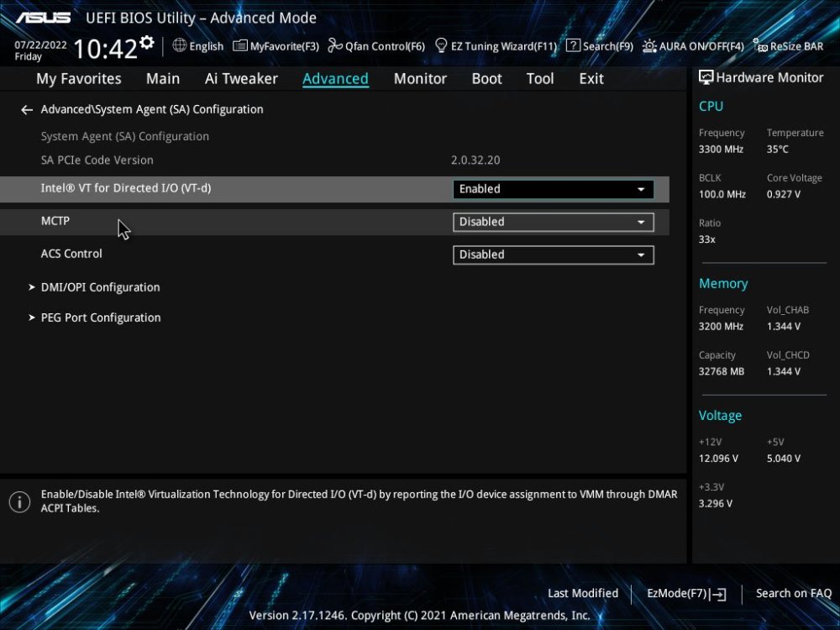This screenshot has width=840, height=630.
Task: Click Memory Capacity value 32768 MB
Action: 722,372
